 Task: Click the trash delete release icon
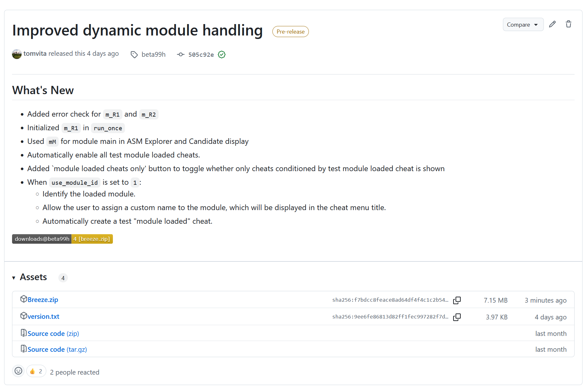tap(569, 24)
